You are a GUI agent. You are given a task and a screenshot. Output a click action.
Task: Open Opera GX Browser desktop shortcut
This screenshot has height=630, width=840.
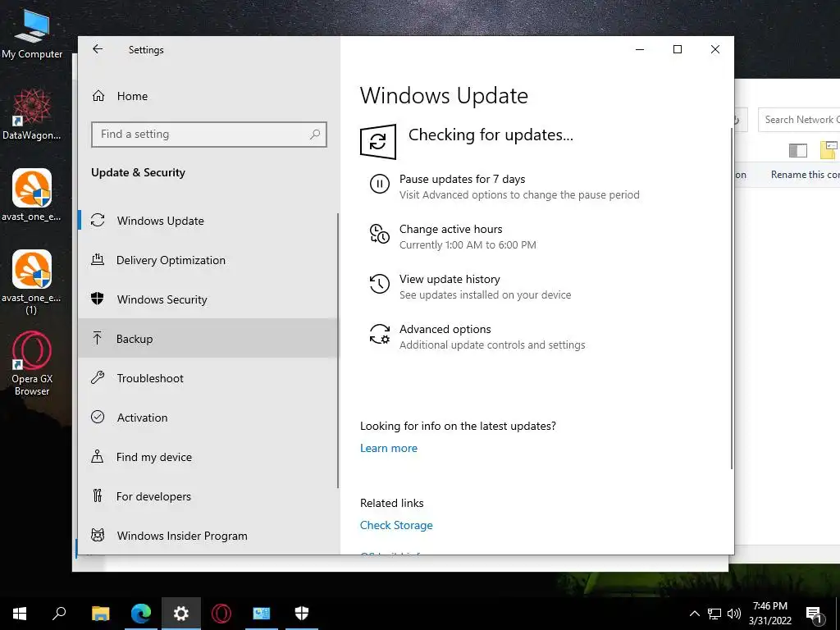click(32, 363)
